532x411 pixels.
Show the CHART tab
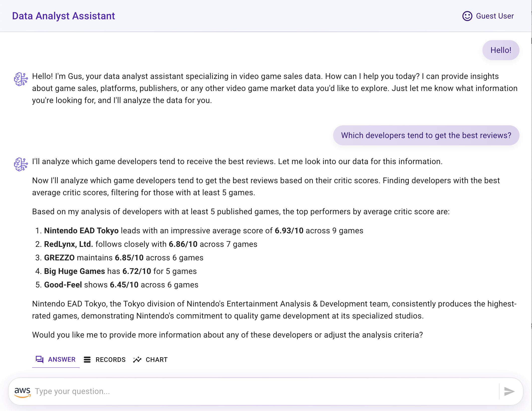click(x=150, y=360)
